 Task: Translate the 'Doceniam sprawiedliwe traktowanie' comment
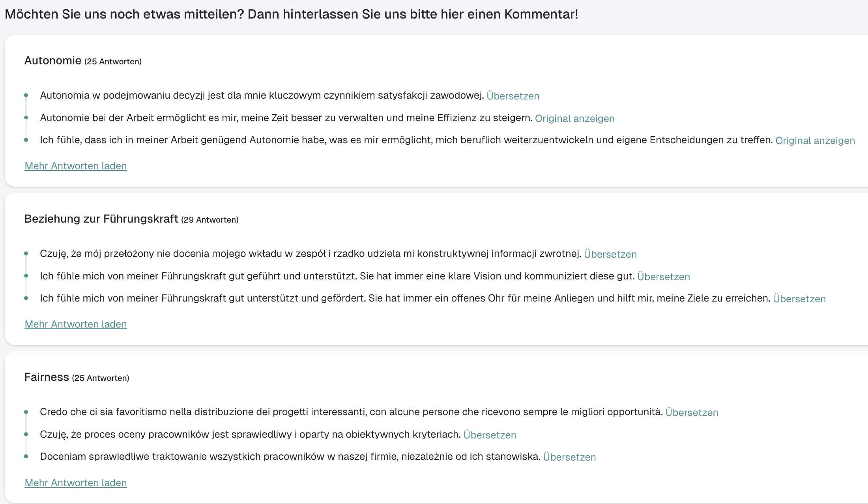(x=569, y=457)
